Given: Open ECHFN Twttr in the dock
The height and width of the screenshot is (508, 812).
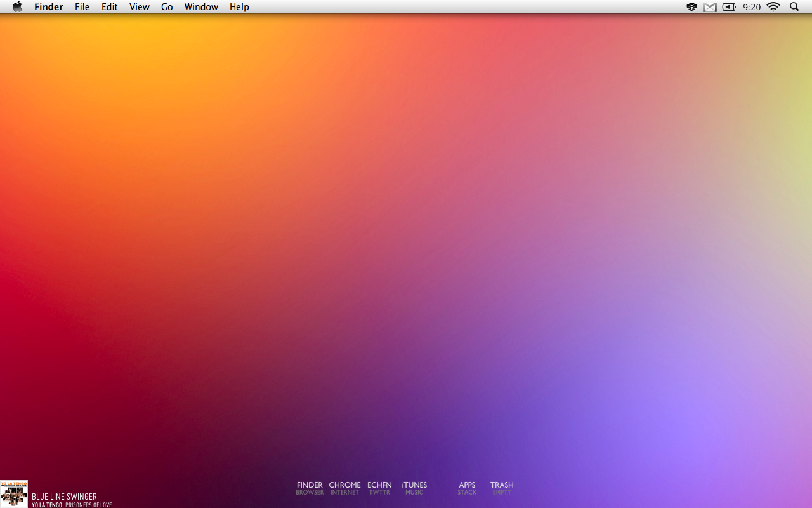Looking at the screenshot, I should click(x=379, y=488).
